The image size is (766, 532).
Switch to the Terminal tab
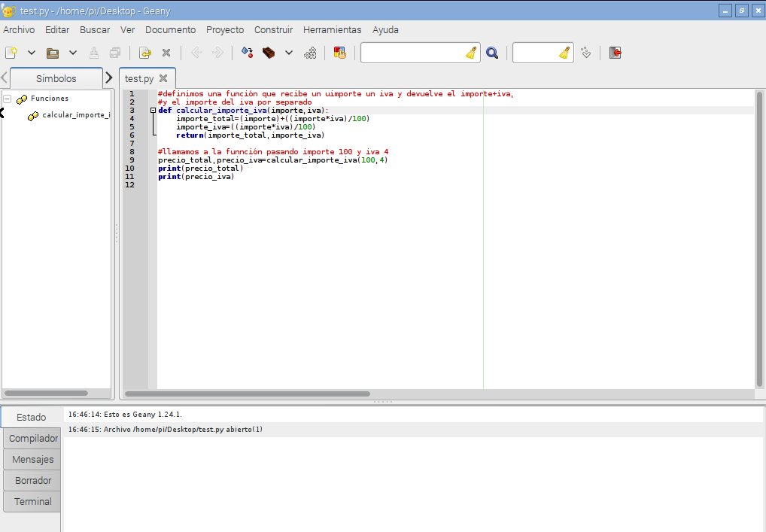(x=32, y=501)
